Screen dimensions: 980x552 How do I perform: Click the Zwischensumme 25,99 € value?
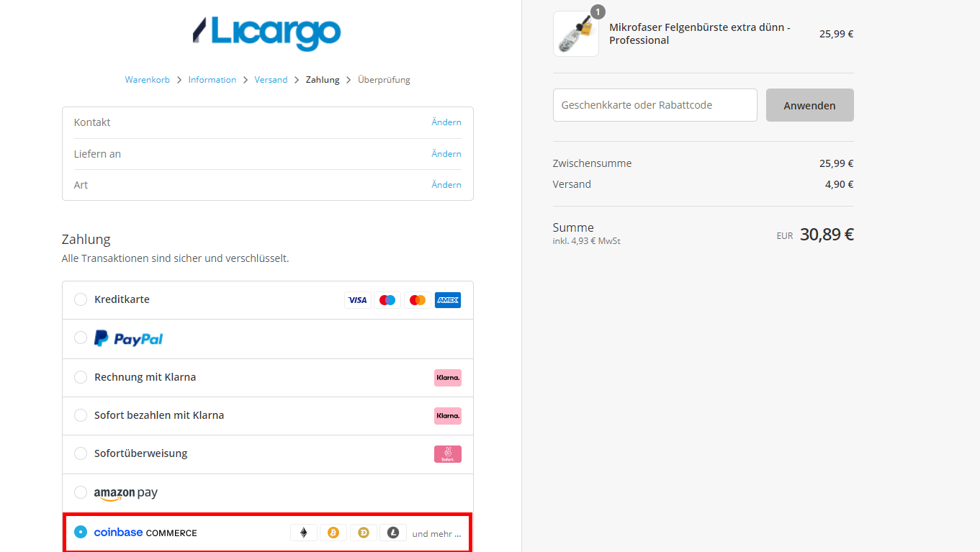coord(836,163)
